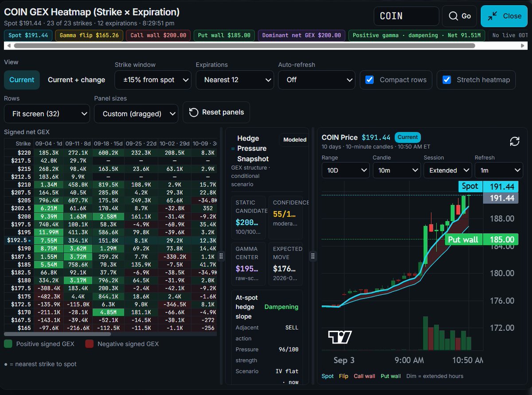Click the $192.5 nearest-to-spot strike label

coord(19,240)
